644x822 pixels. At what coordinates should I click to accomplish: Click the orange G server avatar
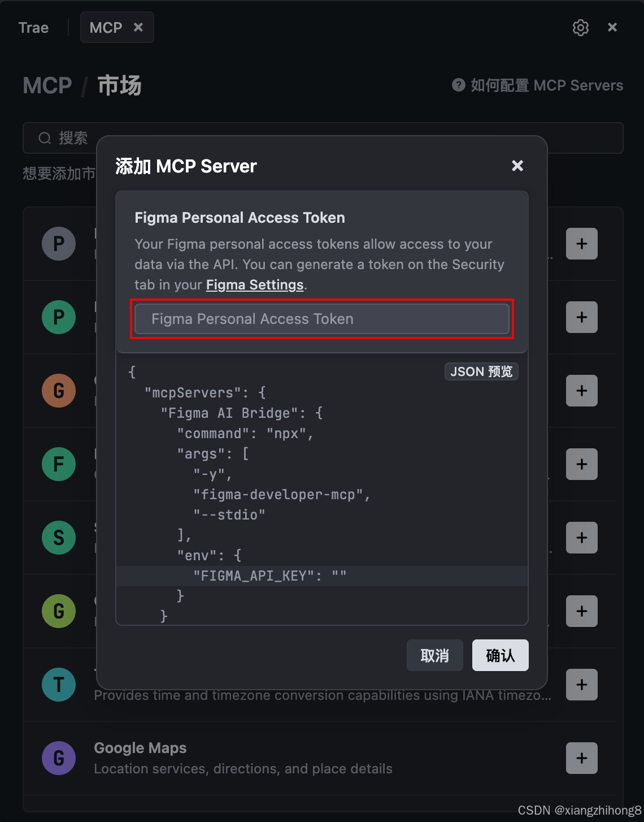click(59, 391)
